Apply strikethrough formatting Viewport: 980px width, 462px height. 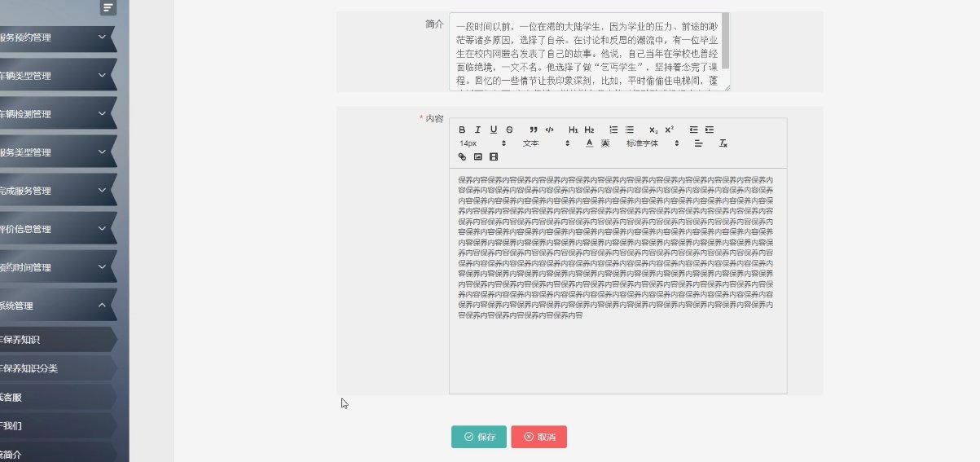tap(509, 130)
